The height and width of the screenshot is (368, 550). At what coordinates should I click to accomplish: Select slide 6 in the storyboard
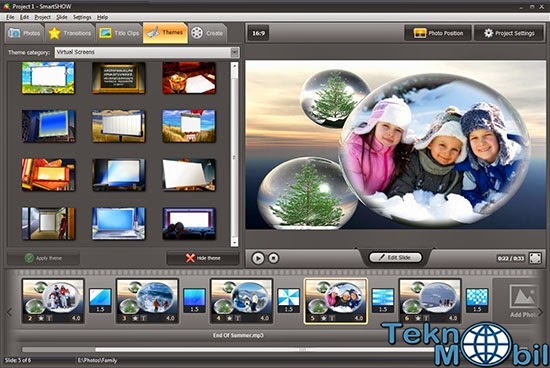(x=430, y=301)
